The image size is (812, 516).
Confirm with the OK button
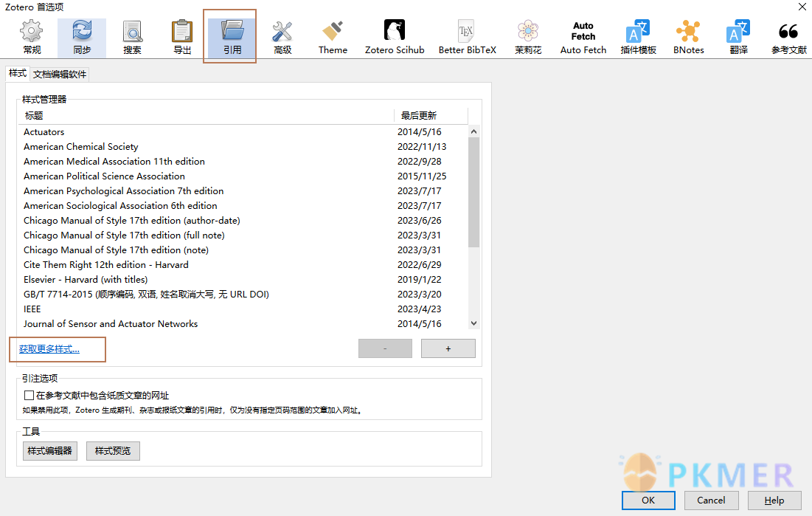648,500
